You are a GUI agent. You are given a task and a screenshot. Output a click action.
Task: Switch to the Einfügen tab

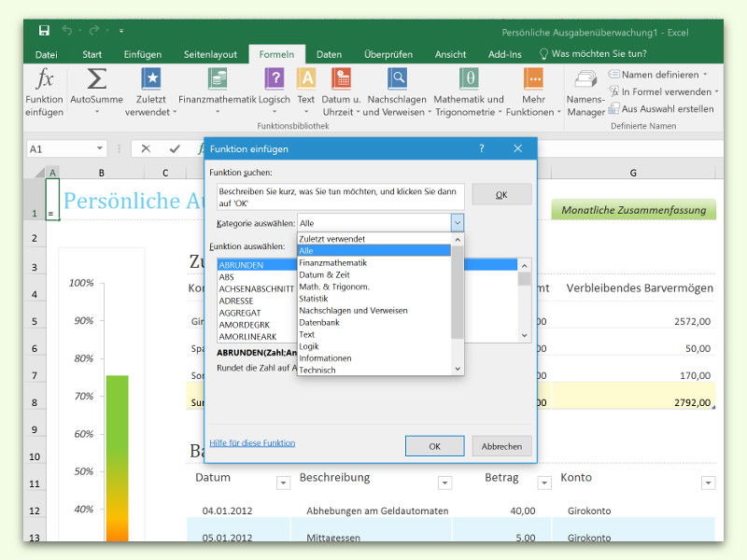143,54
